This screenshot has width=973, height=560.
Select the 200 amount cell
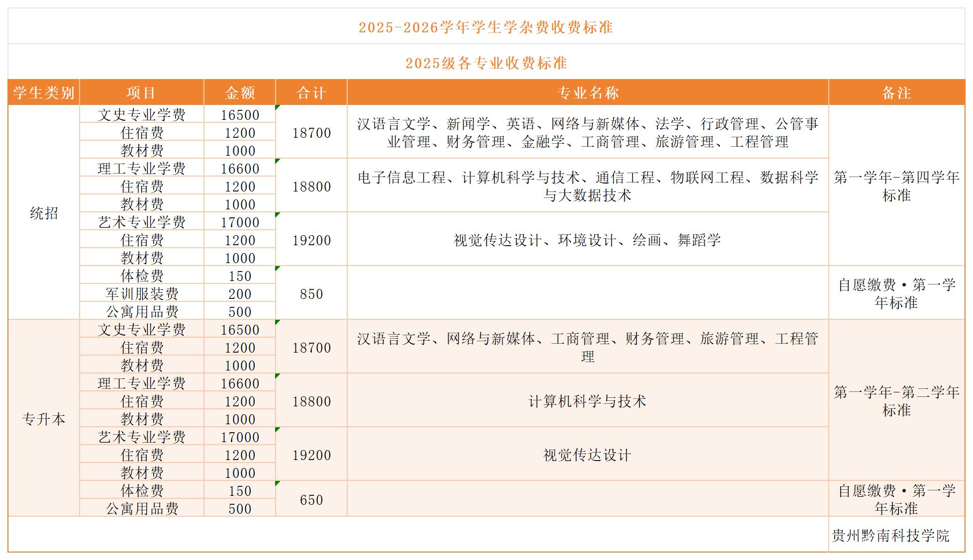[240, 293]
